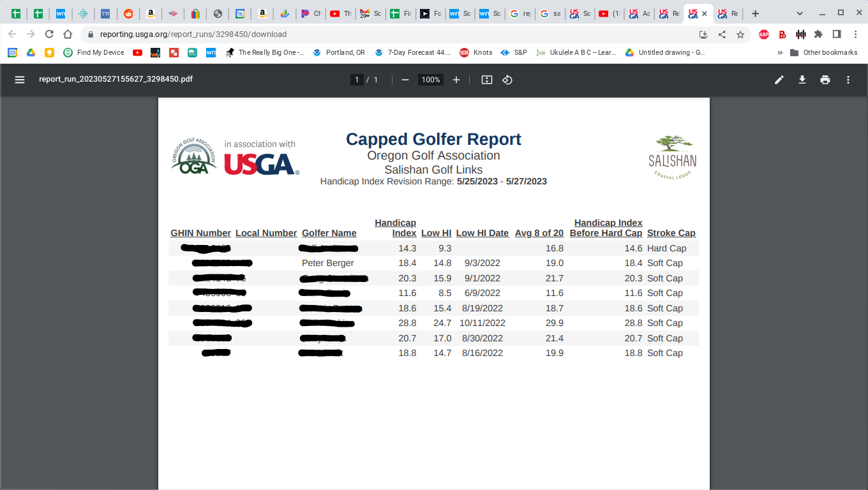Viewport: 868px width, 490px height.
Task: Open The Really Big One bookmark
Action: coord(265,53)
